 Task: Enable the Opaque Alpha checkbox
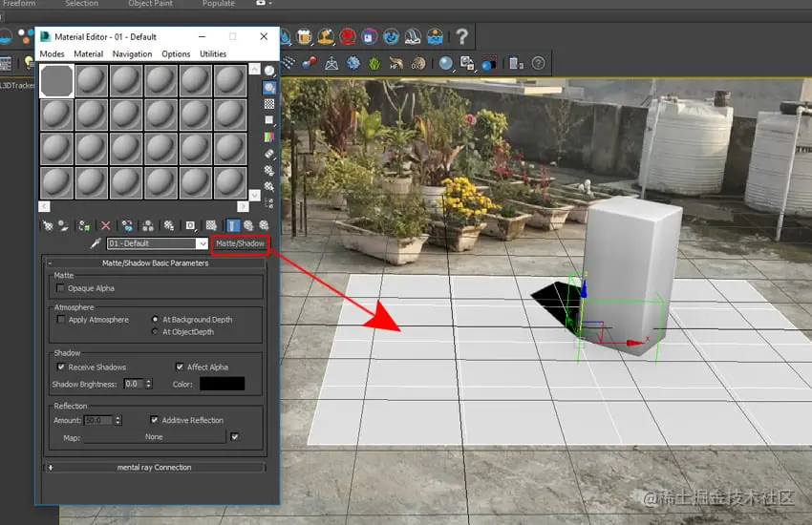point(60,288)
